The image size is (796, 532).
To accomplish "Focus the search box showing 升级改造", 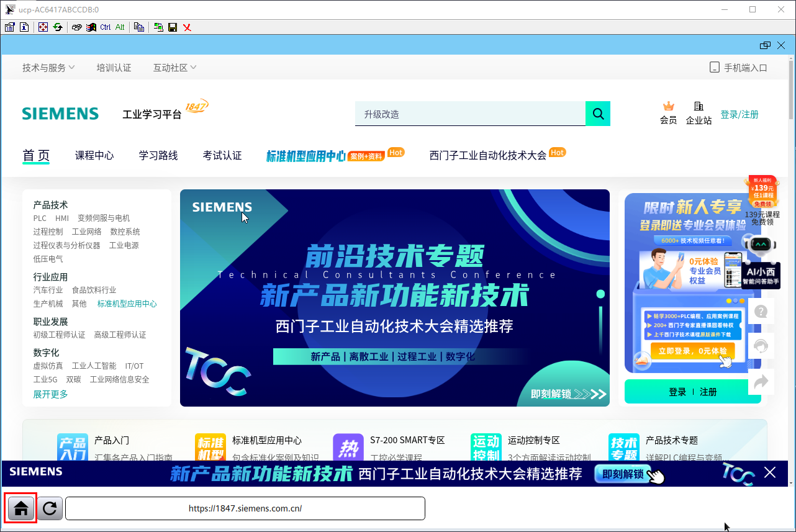I will coord(470,114).
